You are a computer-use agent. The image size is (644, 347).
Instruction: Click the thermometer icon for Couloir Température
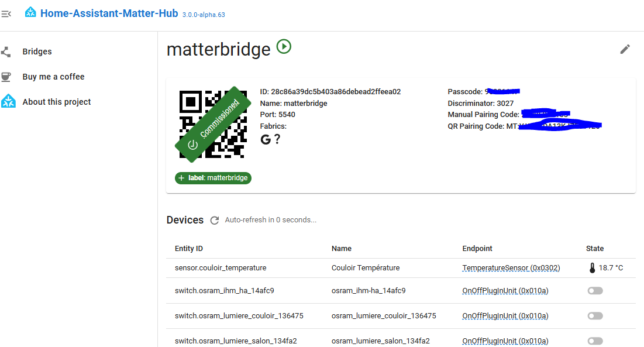593,268
